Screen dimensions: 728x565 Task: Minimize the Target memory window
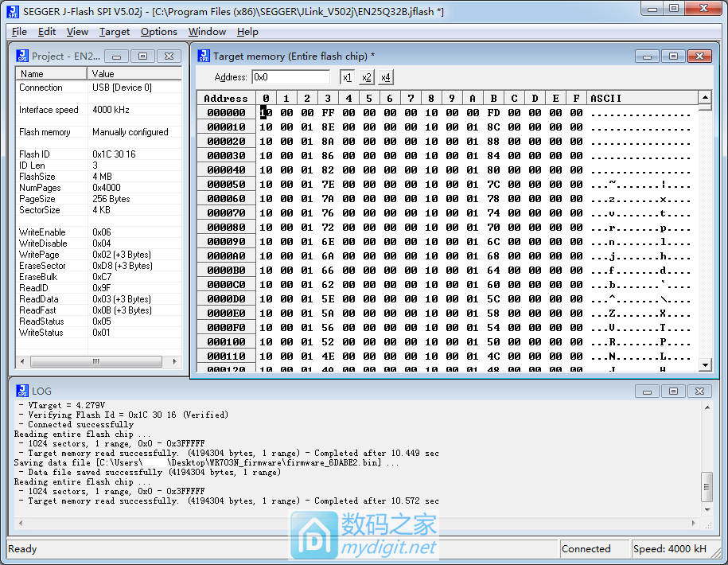tap(647, 56)
